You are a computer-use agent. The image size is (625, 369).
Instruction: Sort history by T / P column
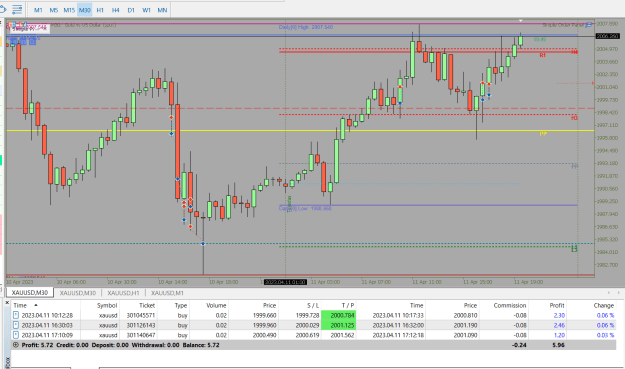[x=348, y=305]
